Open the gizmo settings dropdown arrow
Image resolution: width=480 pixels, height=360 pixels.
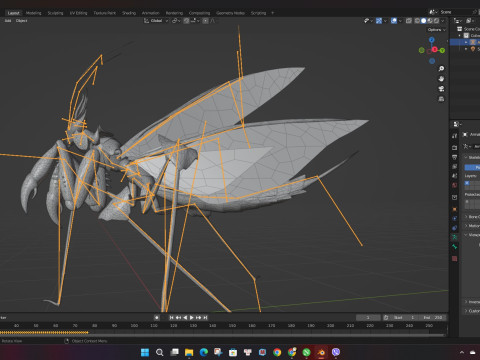pyautogui.click(x=385, y=21)
